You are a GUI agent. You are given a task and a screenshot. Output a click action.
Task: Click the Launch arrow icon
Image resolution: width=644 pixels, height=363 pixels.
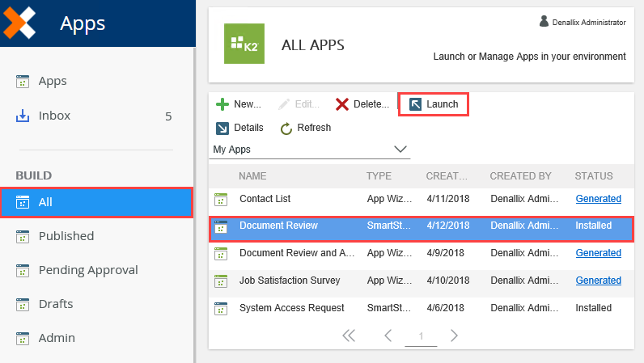415,104
